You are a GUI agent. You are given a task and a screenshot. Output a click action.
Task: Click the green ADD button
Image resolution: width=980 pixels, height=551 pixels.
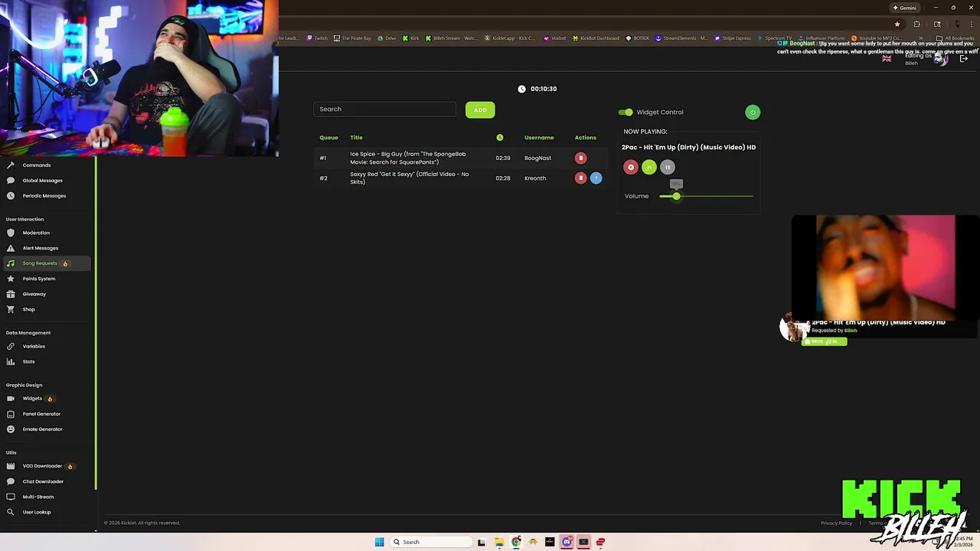[x=480, y=109]
